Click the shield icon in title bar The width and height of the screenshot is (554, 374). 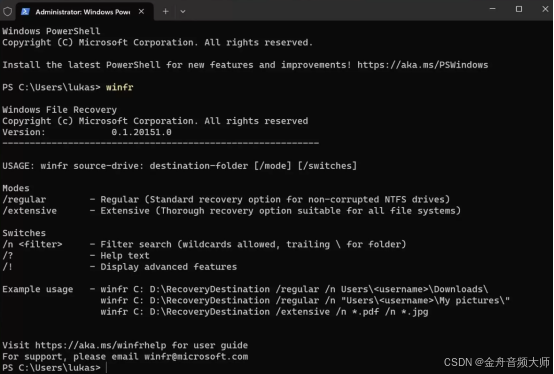tap(7, 12)
